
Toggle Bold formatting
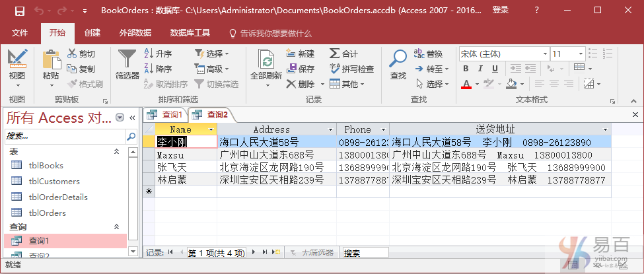[466, 69]
